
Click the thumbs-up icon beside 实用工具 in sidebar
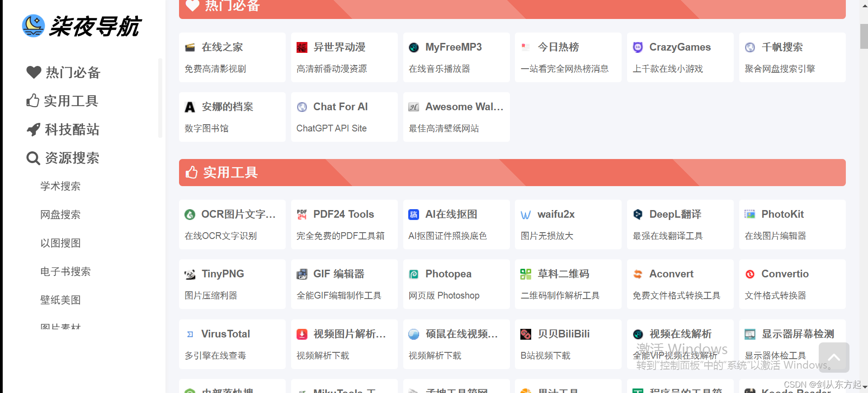pos(33,101)
